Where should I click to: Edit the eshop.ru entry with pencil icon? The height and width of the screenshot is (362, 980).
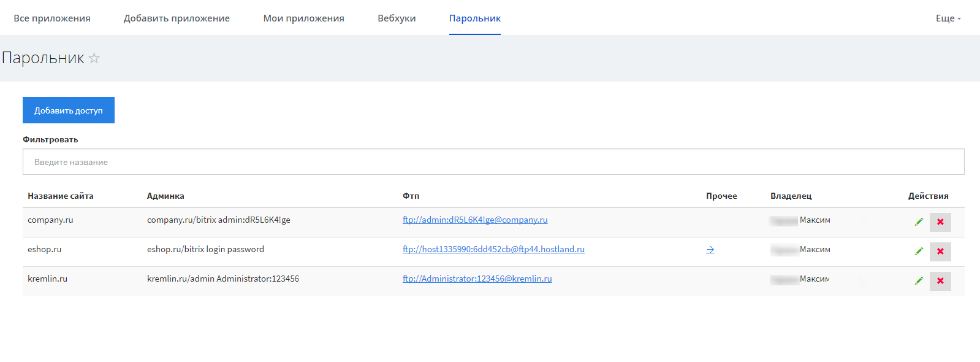pyautogui.click(x=919, y=252)
